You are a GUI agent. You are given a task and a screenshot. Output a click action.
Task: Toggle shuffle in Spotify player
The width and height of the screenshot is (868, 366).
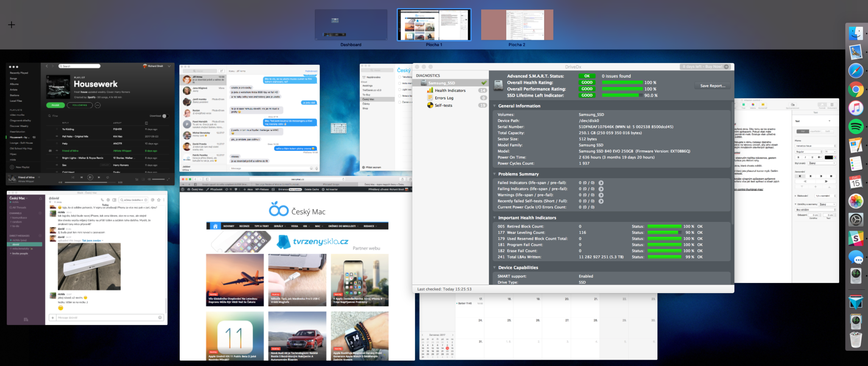[x=73, y=177]
